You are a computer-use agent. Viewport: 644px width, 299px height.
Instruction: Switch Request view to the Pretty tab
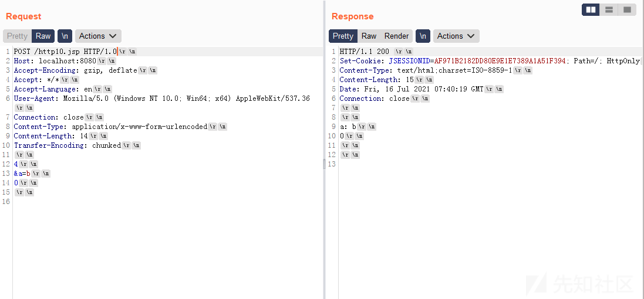pos(17,36)
